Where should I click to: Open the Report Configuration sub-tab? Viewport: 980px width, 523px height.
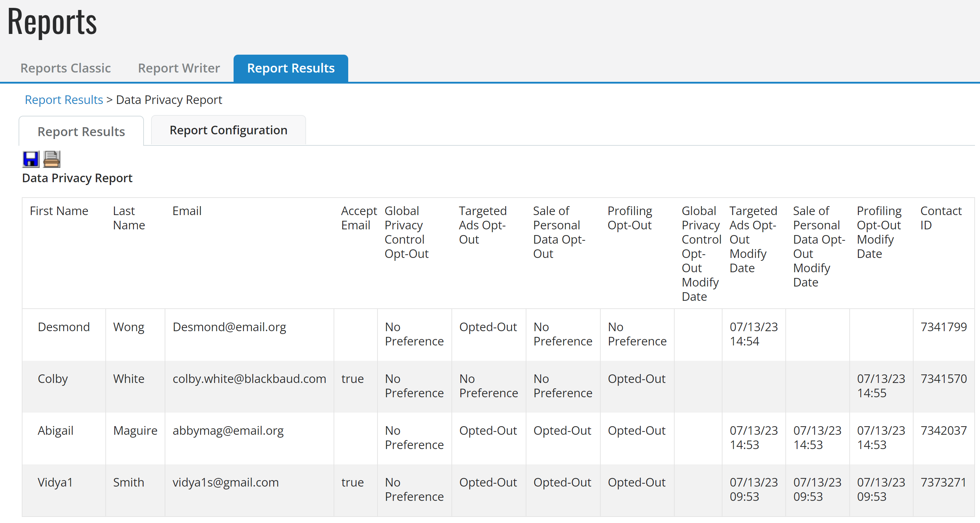point(228,130)
